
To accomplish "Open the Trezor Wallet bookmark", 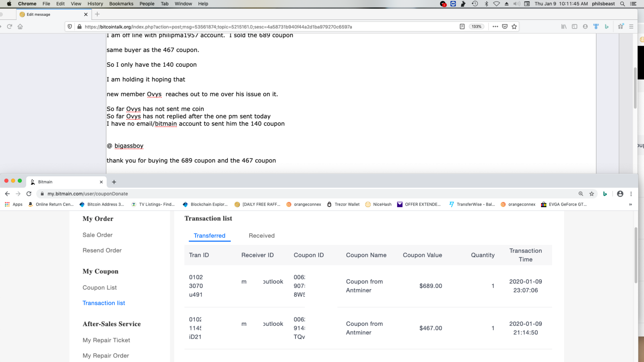I will pyautogui.click(x=343, y=204).
